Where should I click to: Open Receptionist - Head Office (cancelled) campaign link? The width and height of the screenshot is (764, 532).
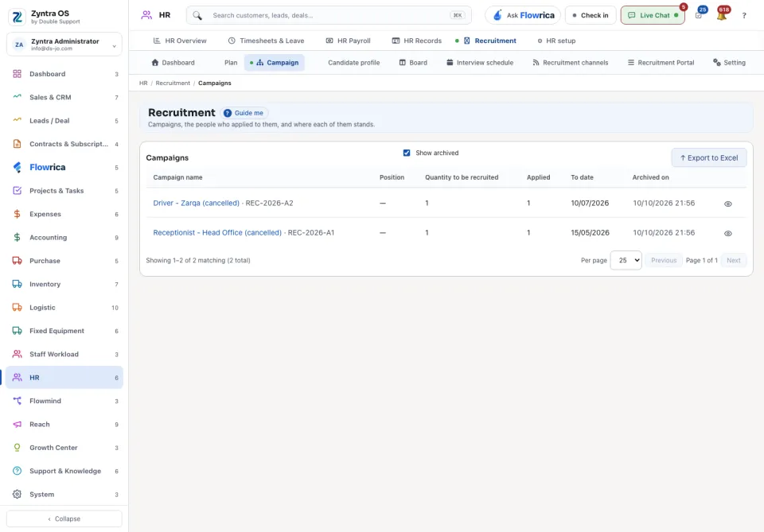pyautogui.click(x=217, y=233)
